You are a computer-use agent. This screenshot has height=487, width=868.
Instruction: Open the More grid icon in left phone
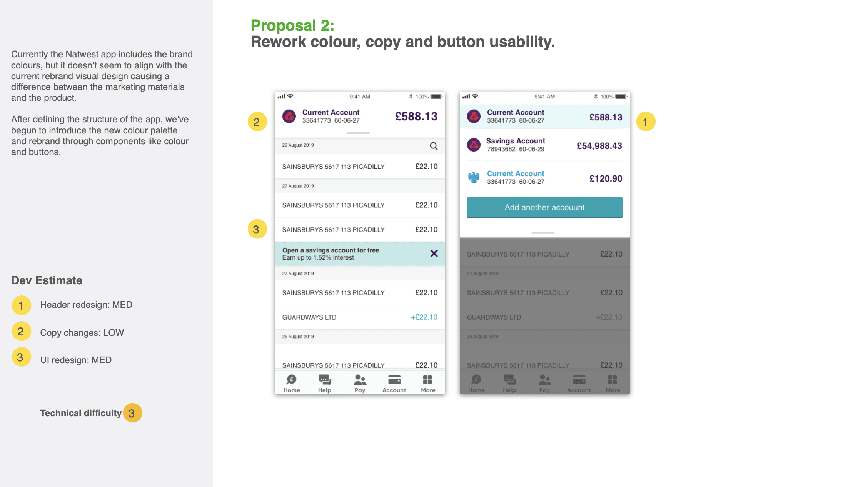click(428, 384)
